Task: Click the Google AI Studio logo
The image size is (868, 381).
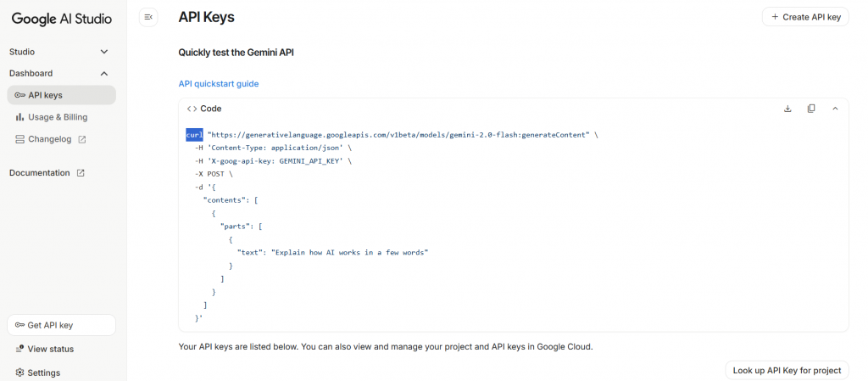Action: pyautogui.click(x=62, y=19)
